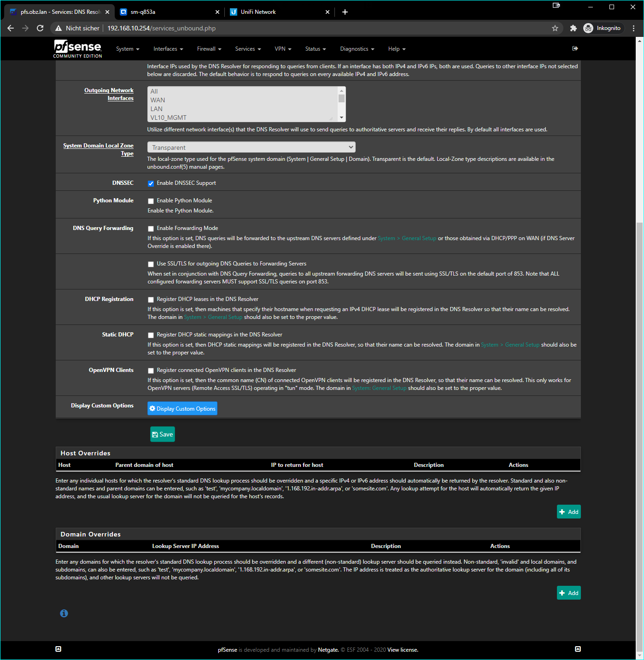Open Chrome three-dot menu
This screenshot has width=644, height=660.
634,28
